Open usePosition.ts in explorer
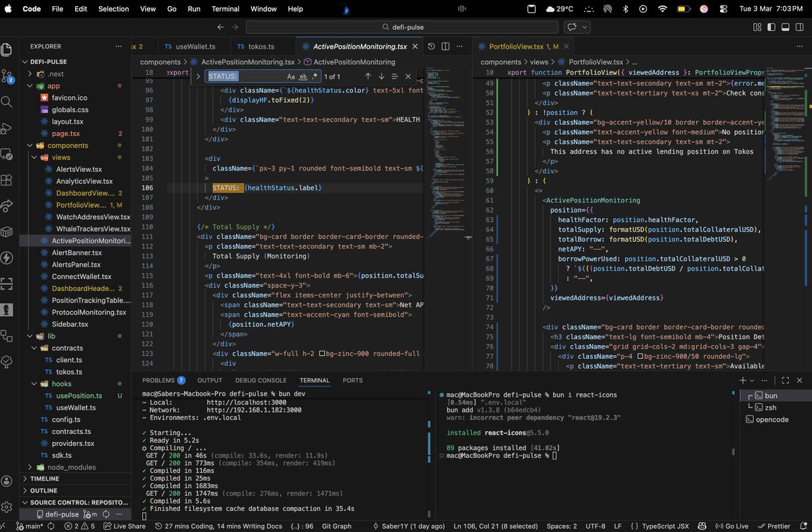Viewport: 812px width, 532px height. 79,395
